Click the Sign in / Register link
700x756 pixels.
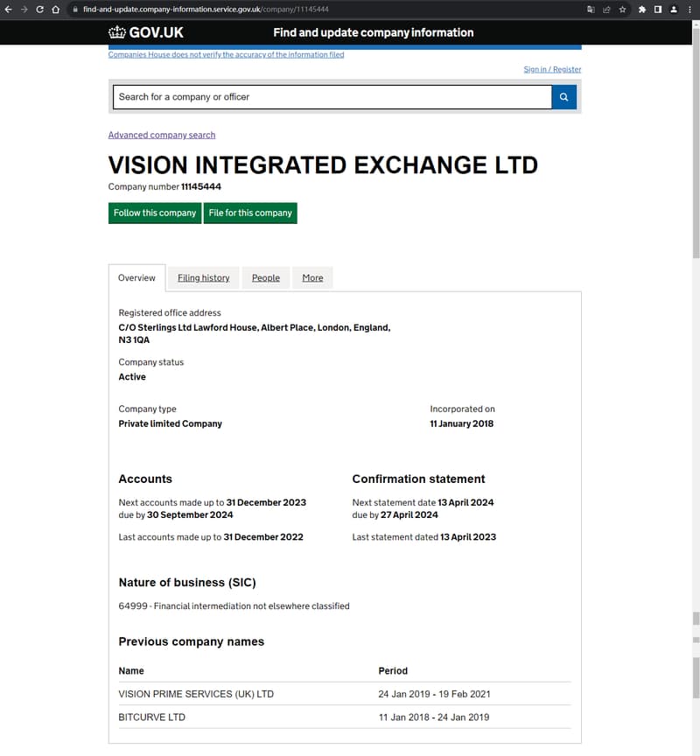pyautogui.click(x=552, y=69)
